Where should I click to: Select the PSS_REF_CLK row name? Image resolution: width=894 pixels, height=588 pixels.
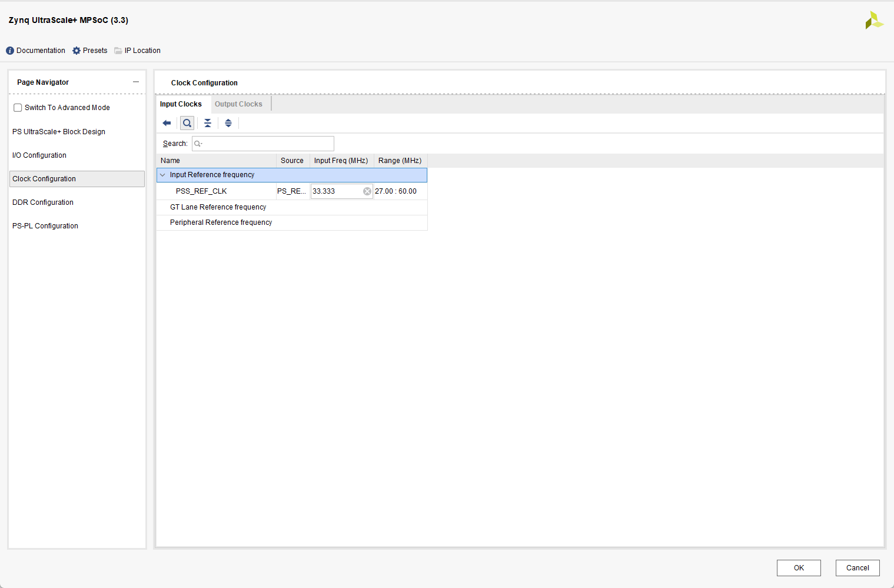(x=201, y=191)
